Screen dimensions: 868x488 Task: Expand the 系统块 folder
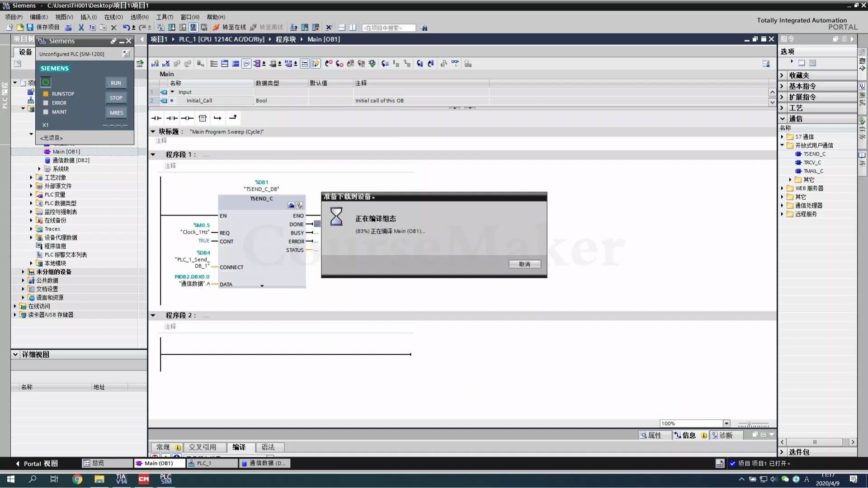pos(39,169)
